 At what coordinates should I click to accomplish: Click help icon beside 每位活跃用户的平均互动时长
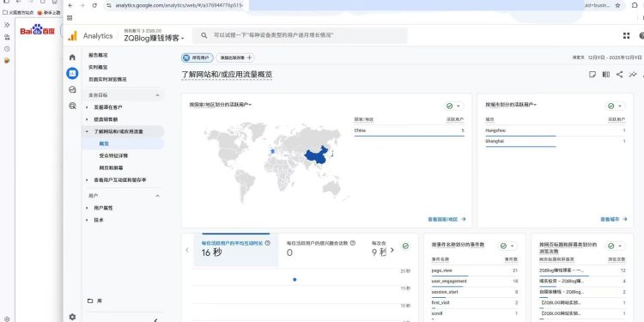coord(268,243)
